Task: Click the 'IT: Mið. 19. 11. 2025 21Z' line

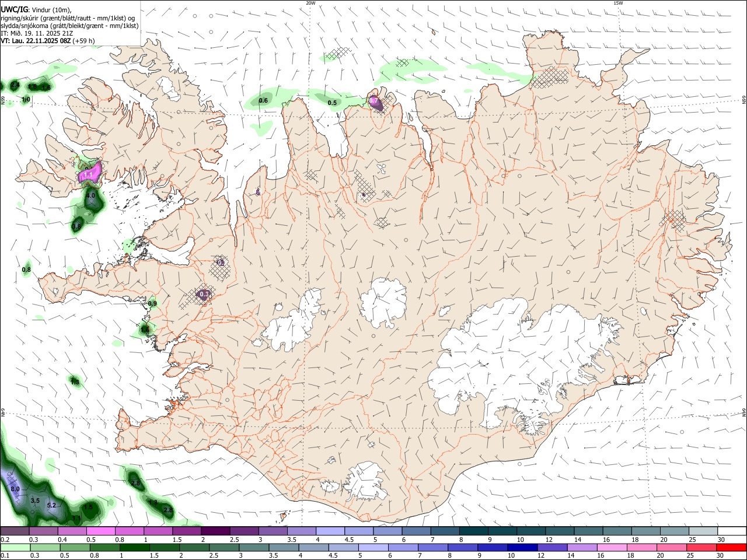Action: (x=37, y=33)
